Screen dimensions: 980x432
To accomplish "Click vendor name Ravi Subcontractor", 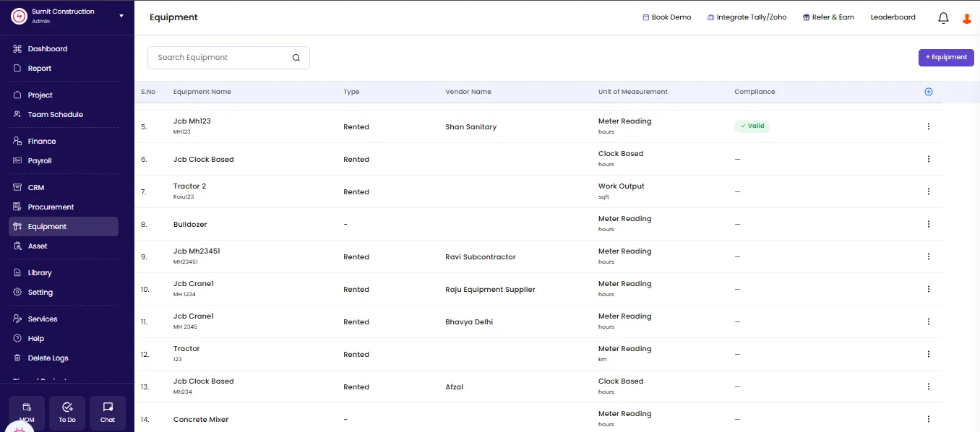I will 481,257.
